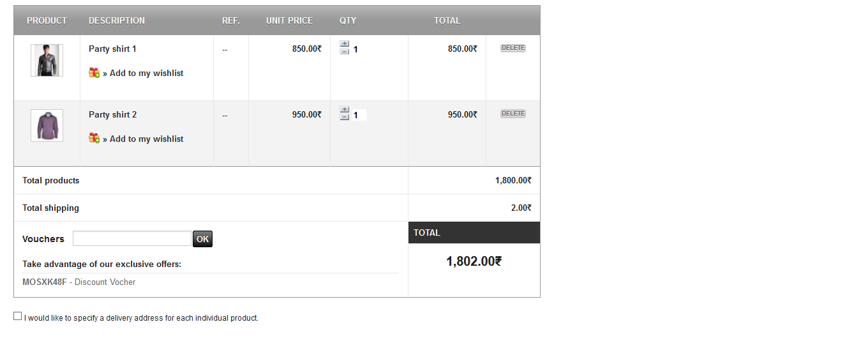Viewport: 868px width, 352px height.
Task: Select the MOSXK48F discount voucher code
Action: coord(45,282)
